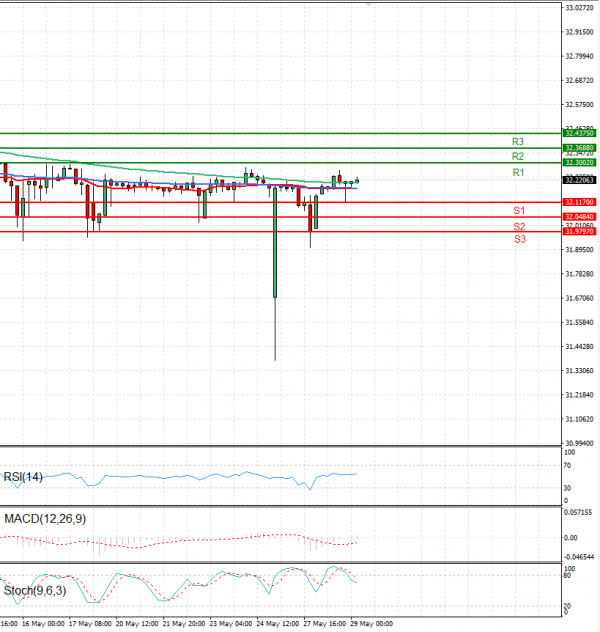Click the 32.79940 price axis value
The height and width of the screenshot is (632, 600).
[x=579, y=56]
